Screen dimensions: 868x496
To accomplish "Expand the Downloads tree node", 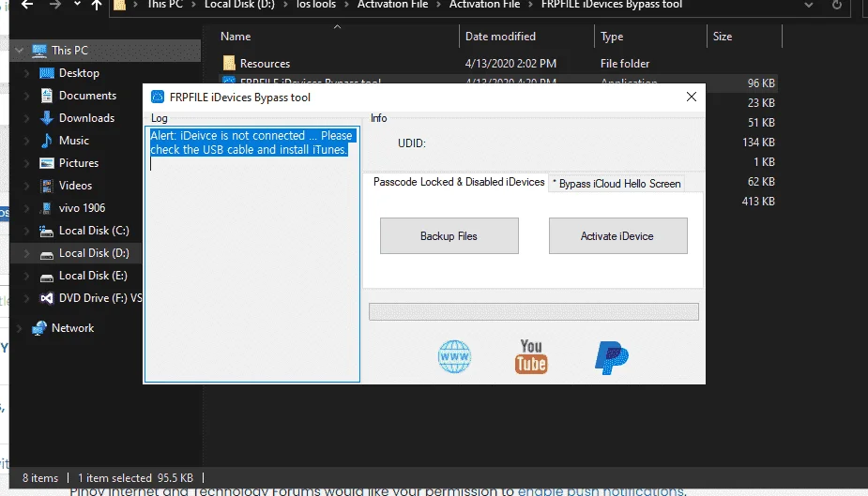I will [x=26, y=118].
